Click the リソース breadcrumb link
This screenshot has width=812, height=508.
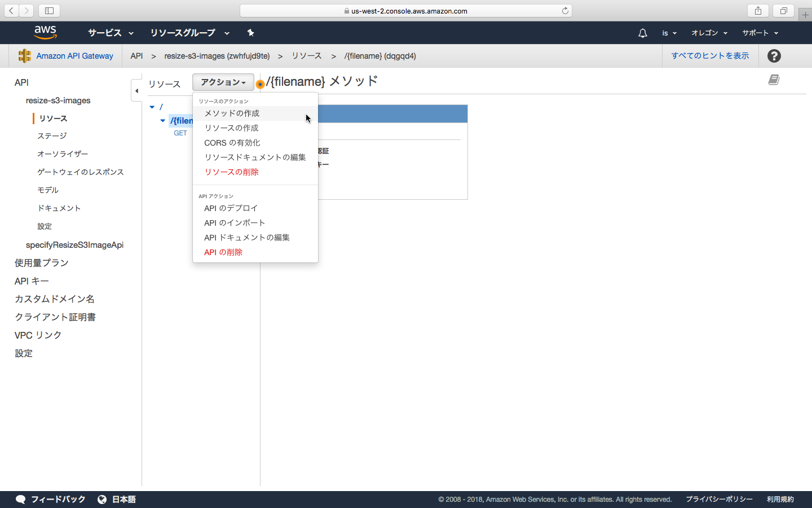pyautogui.click(x=307, y=56)
